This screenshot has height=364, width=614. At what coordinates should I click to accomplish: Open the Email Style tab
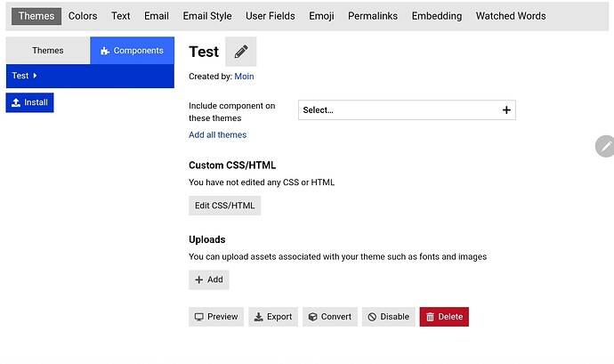click(x=207, y=16)
